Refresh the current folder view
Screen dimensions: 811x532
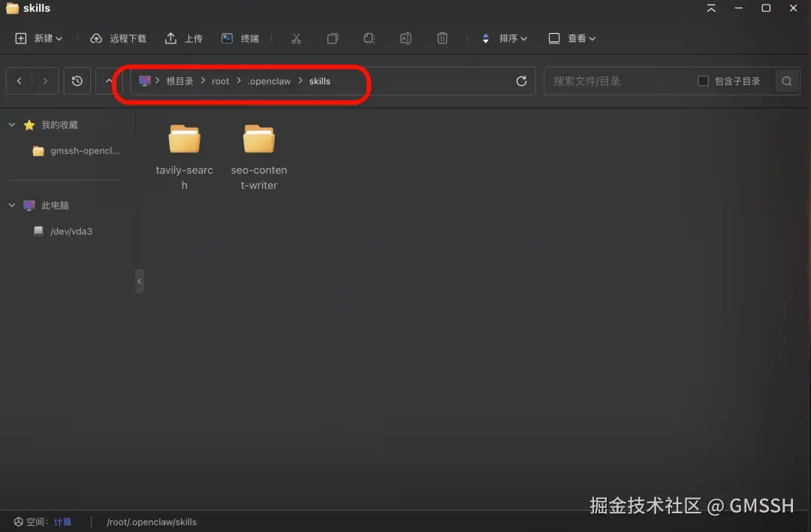pyautogui.click(x=521, y=81)
